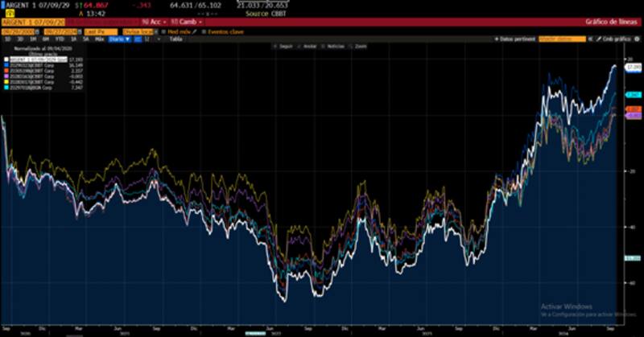This screenshot has height=337, width=644.
Task: Open the start date calendar picker
Action: pyautogui.click(x=36, y=31)
